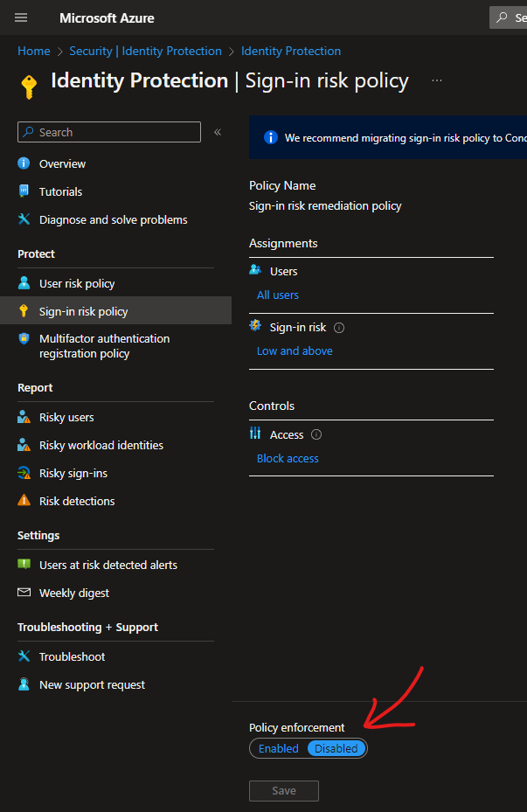Click Block access control link
The image size is (527, 812).
(288, 459)
